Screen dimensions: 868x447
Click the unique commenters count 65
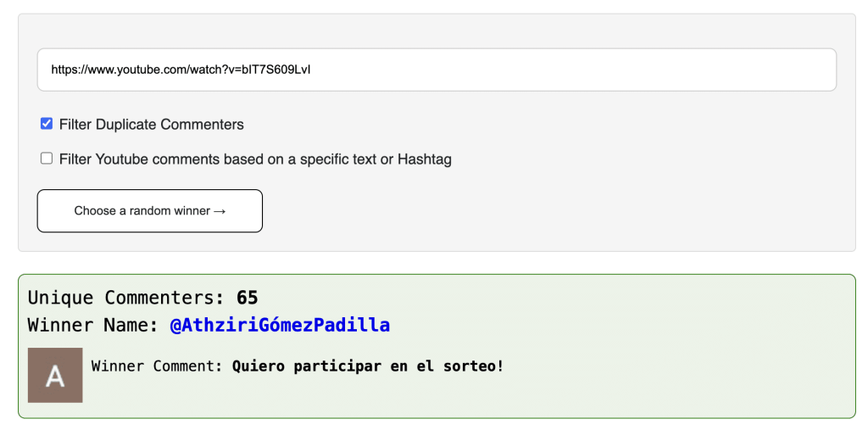(247, 298)
